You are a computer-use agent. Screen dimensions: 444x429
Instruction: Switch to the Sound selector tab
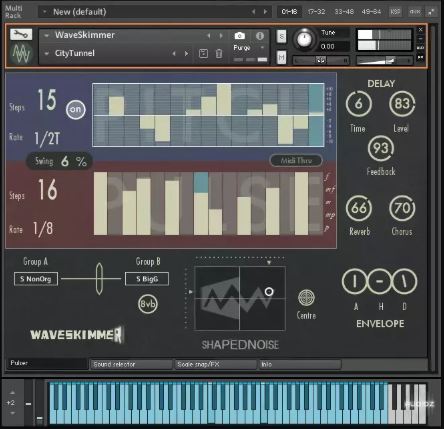click(x=131, y=364)
